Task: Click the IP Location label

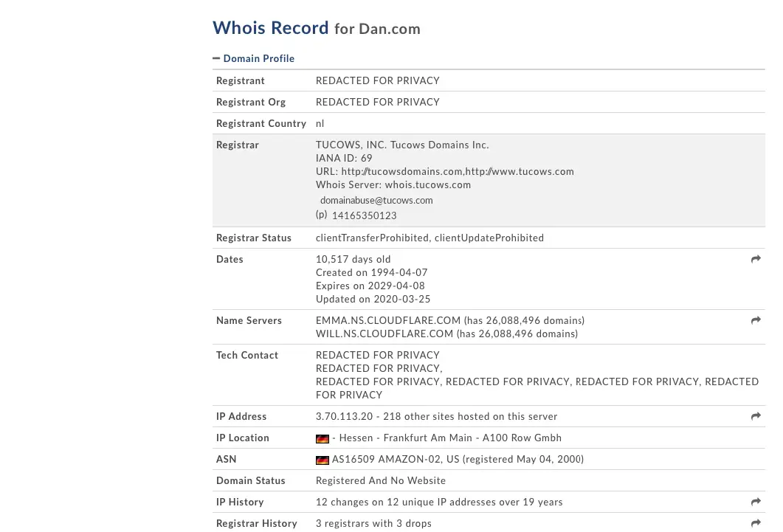Action: (x=243, y=438)
